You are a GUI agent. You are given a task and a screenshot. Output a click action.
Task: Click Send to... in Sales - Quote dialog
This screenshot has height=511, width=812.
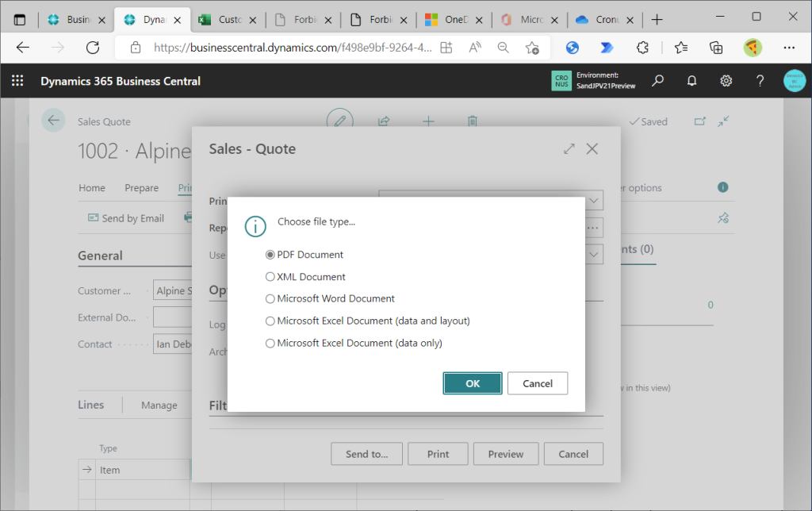(366, 454)
